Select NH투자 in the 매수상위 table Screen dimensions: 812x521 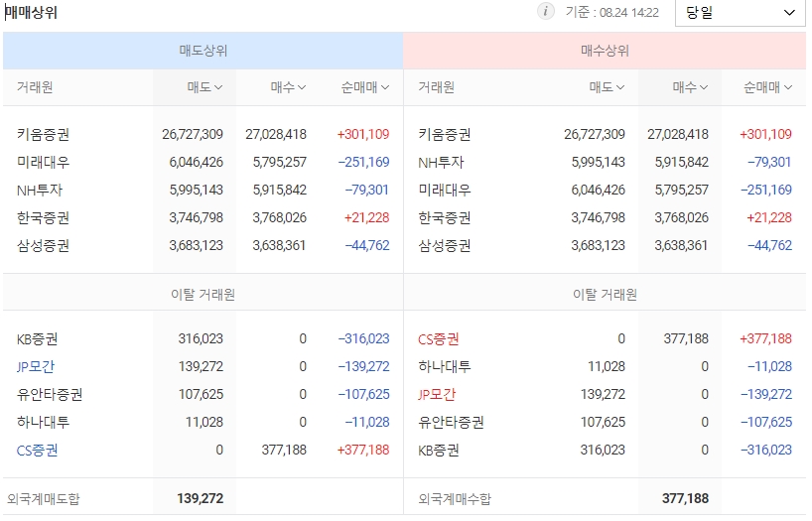(x=441, y=163)
